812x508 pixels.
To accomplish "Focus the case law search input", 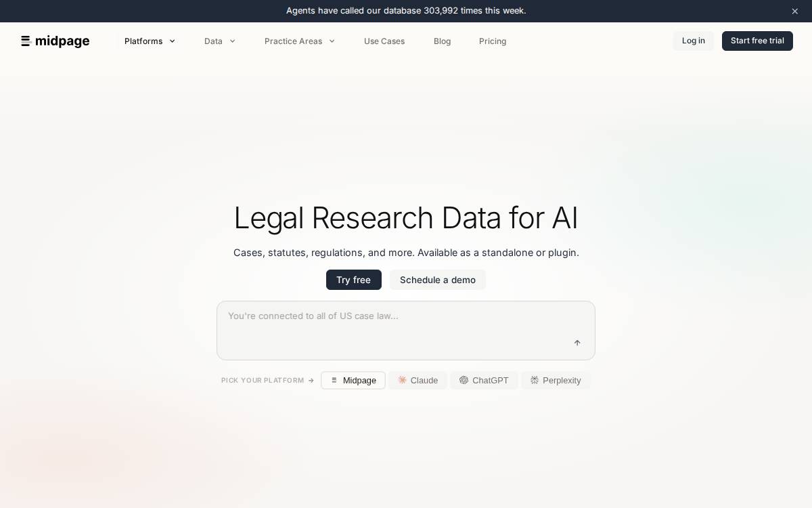I will [x=406, y=331].
